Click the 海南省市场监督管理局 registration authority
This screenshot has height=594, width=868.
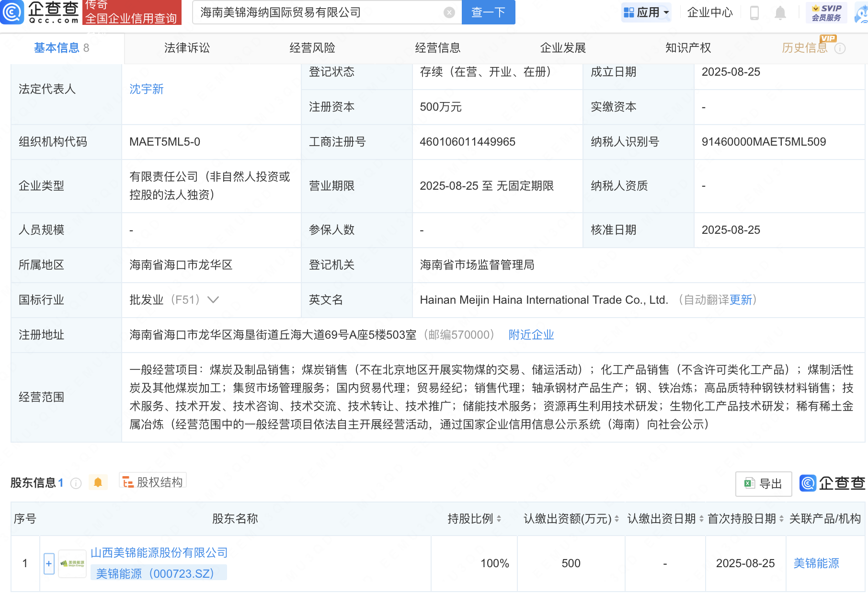477,265
